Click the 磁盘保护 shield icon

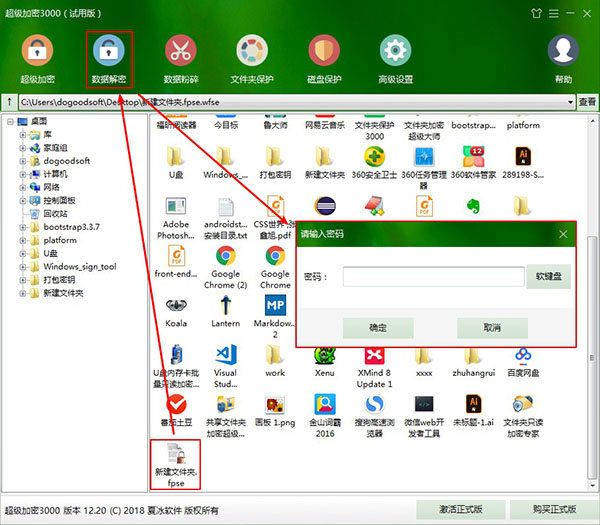325,52
